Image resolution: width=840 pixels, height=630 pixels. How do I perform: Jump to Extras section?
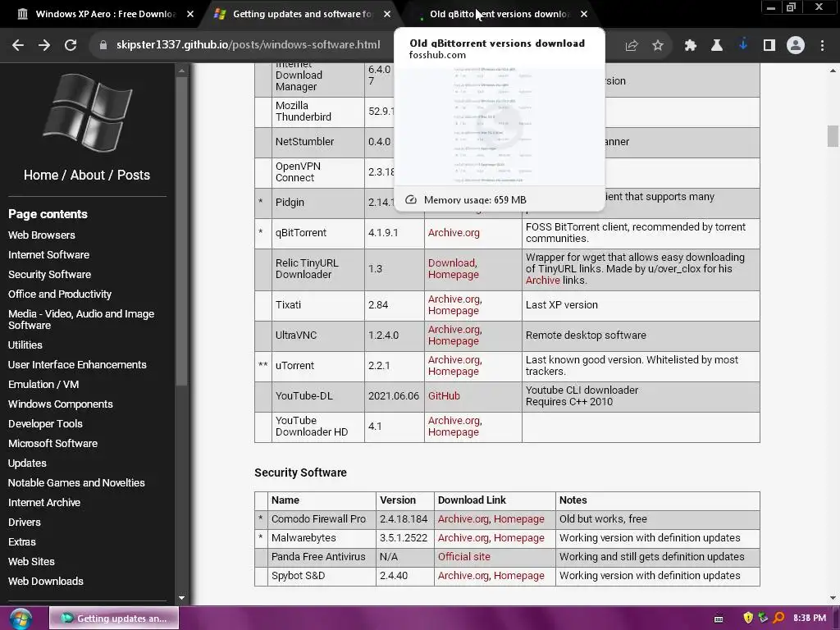click(x=22, y=542)
